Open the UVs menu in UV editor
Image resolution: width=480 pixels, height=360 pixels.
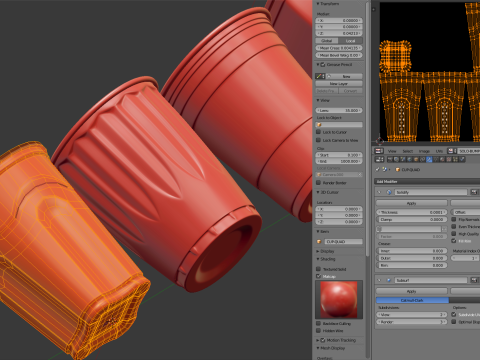439,151
